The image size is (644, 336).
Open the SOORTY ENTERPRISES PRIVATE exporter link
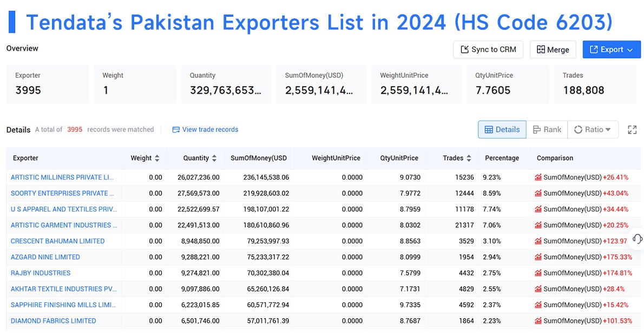point(61,193)
